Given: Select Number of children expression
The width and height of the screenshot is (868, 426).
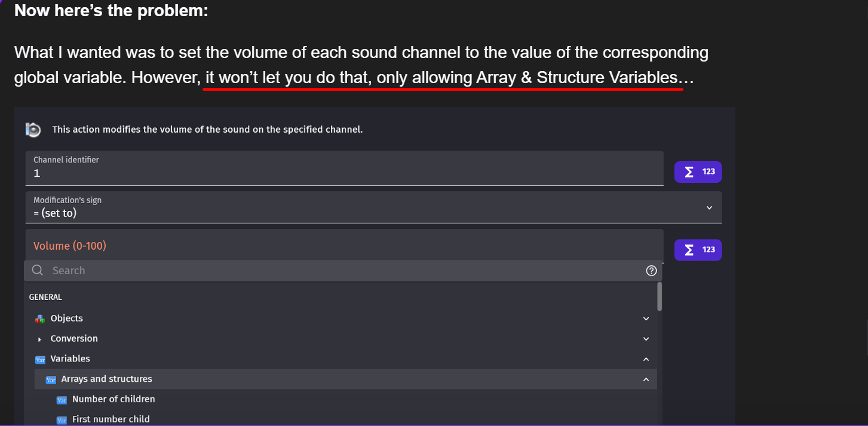Looking at the screenshot, I should click(114, 399).
